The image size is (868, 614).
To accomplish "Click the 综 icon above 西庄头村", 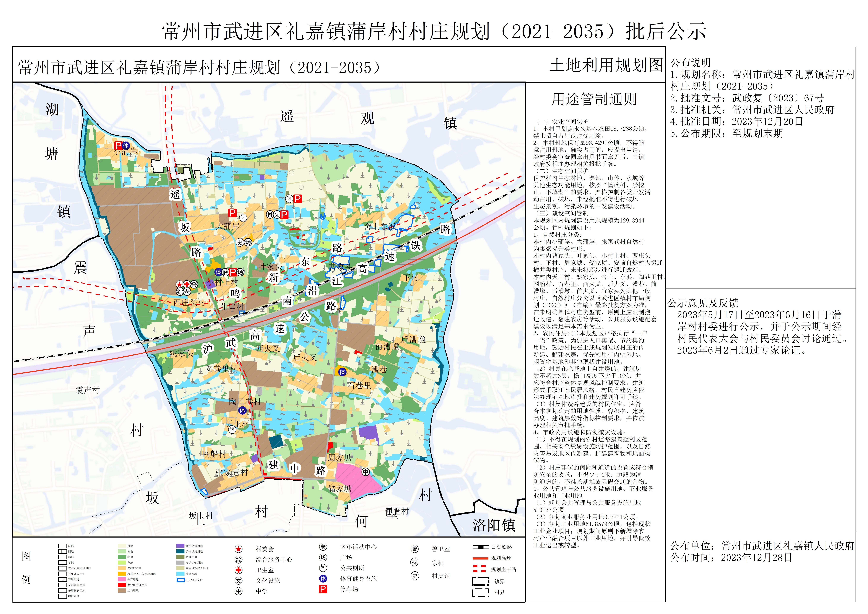I will pyautogui.click(x=180, y=292).
